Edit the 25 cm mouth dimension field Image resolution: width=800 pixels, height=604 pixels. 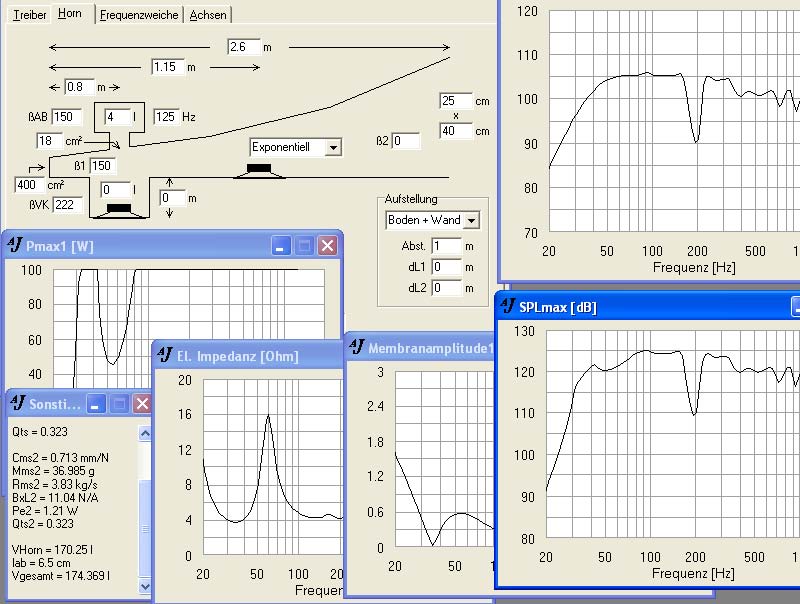point(456,100)
